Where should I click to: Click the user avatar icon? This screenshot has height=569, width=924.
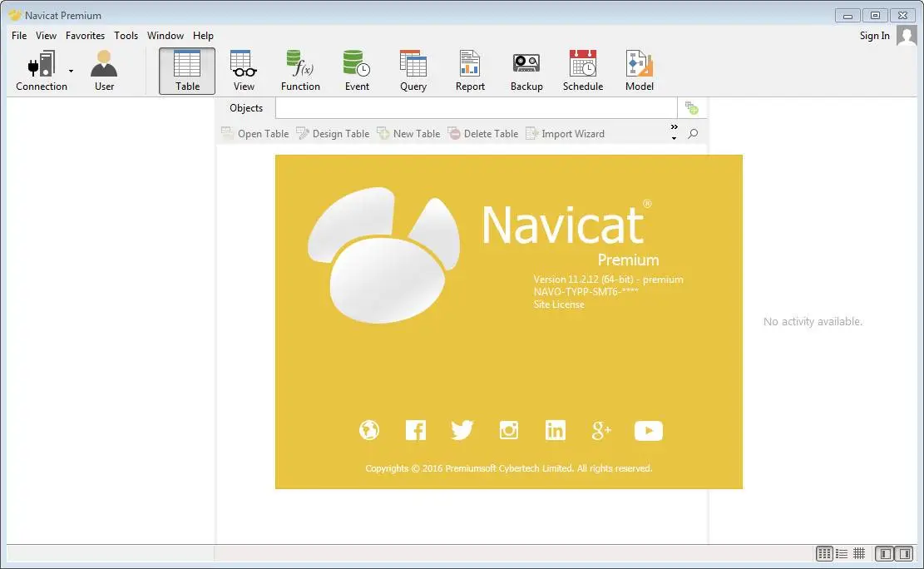click(907, 36)
